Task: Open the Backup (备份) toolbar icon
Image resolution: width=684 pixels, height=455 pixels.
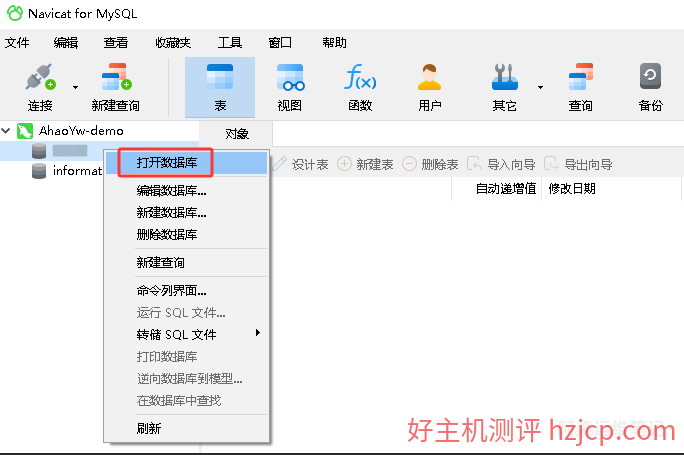Action: click(x=650, y=76)
